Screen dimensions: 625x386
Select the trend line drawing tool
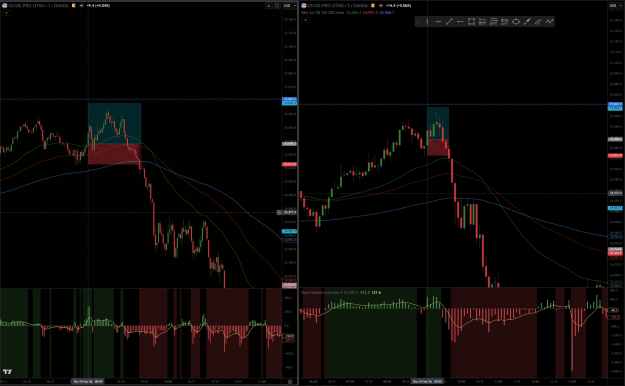pos(449,22)
